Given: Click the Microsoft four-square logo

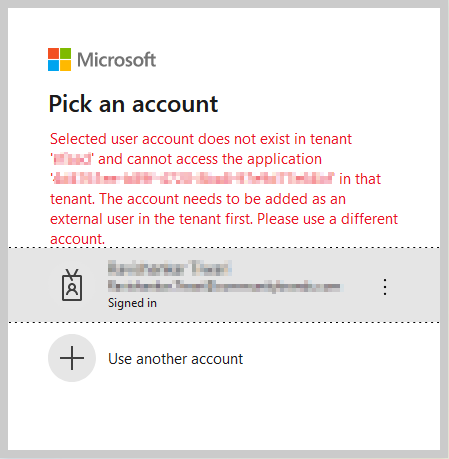Looking at the screenshot, I should [x=59, y=59].
